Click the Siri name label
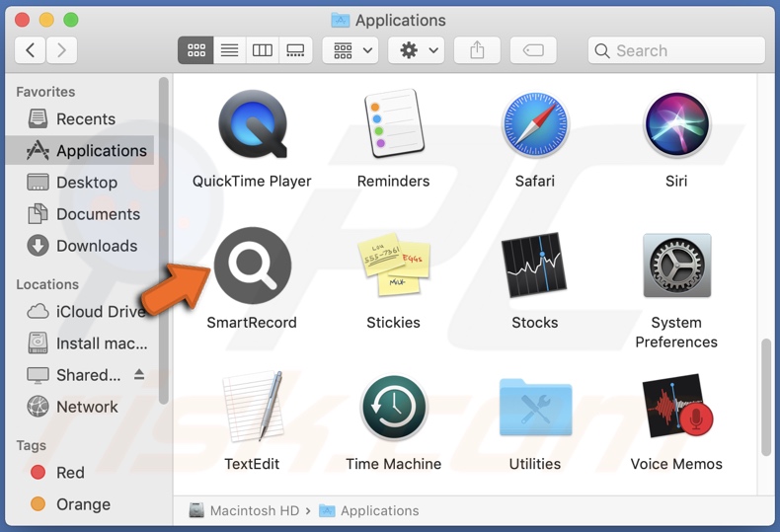780x532 pixels. pos(676,181)
